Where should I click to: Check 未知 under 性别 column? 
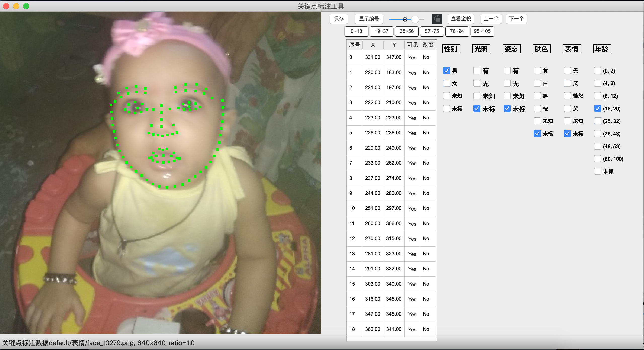tap(446, 96)
